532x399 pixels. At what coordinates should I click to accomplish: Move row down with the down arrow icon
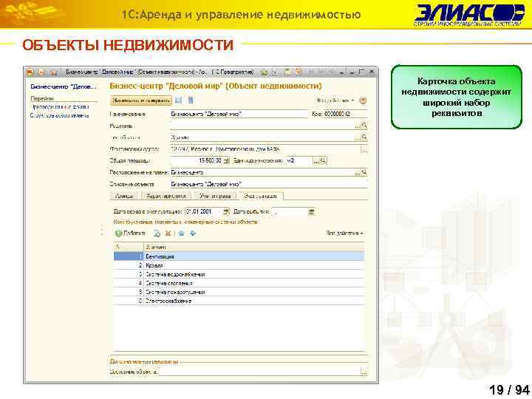(193, 233)
